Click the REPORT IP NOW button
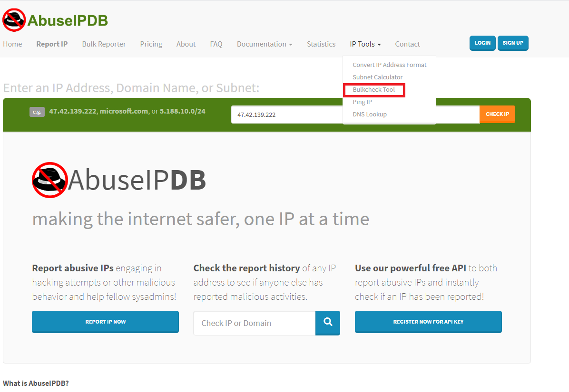569x392 pixels. (x=105, y=322)
